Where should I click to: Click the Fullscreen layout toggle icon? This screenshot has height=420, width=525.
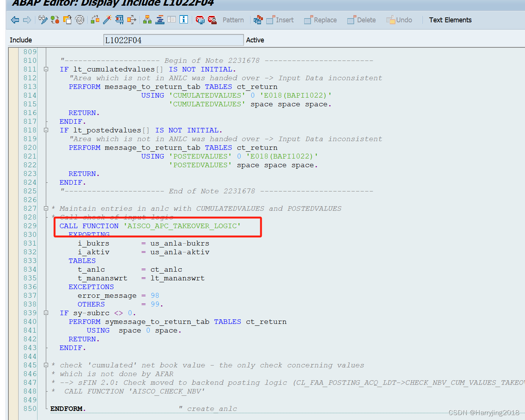click(x=172, y=20)
